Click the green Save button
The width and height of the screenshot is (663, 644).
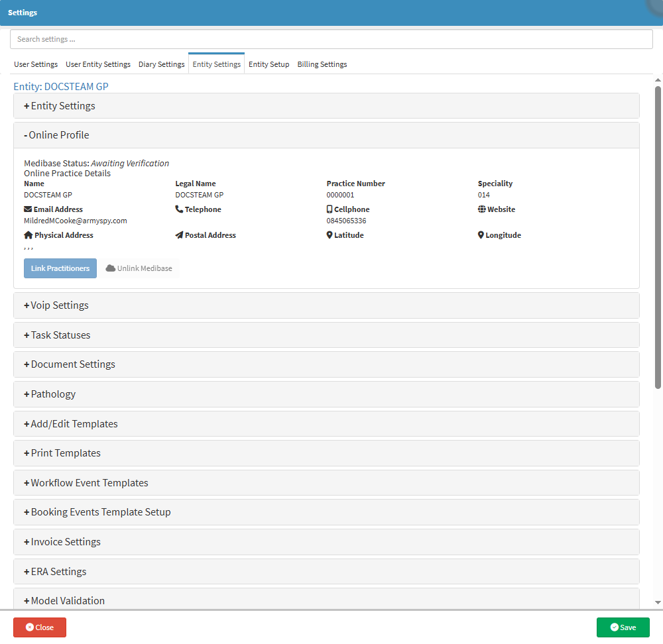pyautogui.click(x=623, y=627)
